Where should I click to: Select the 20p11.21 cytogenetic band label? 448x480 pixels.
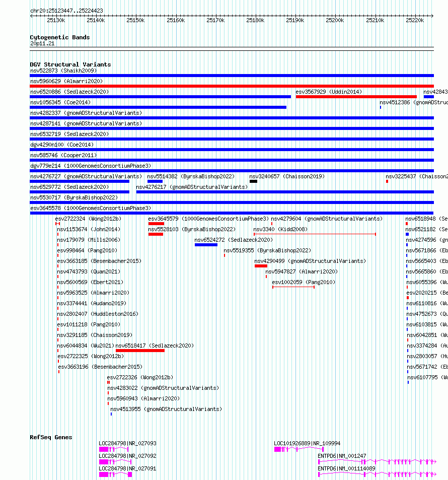42,43
